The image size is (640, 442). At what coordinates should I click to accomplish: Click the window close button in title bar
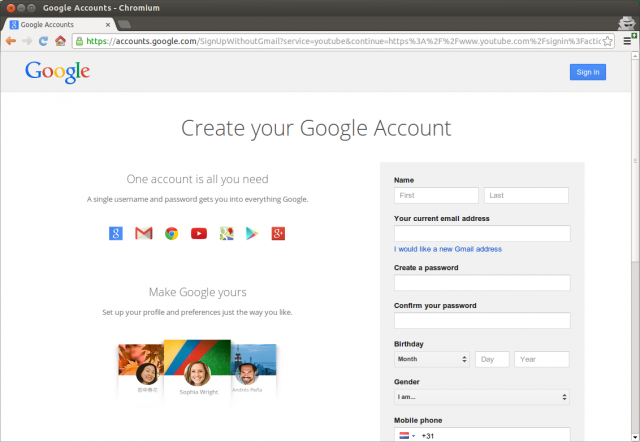click(x=11, y=8)
